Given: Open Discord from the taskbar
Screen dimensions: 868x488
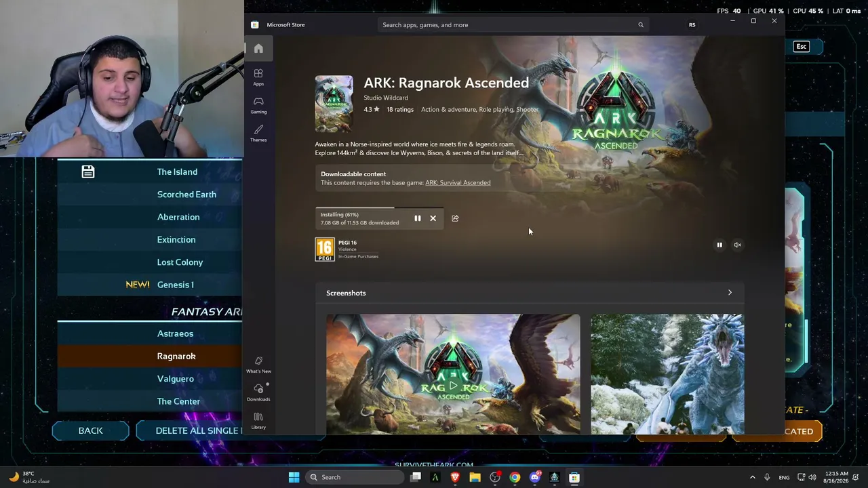Looking at the screenshot, I should tap(534, 477).
